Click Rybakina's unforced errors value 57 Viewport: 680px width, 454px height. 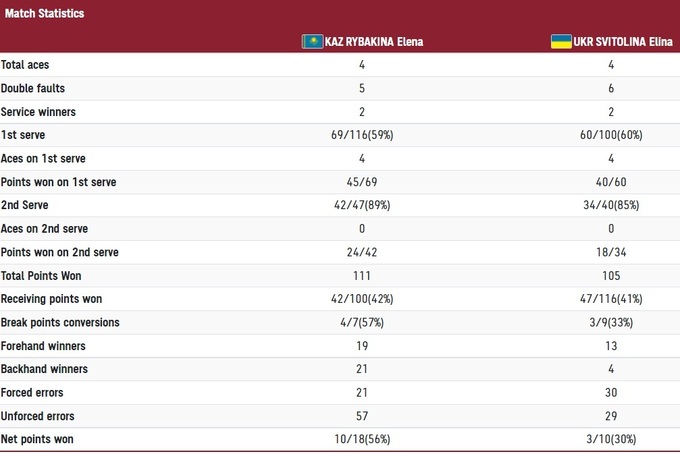point(360,416)
